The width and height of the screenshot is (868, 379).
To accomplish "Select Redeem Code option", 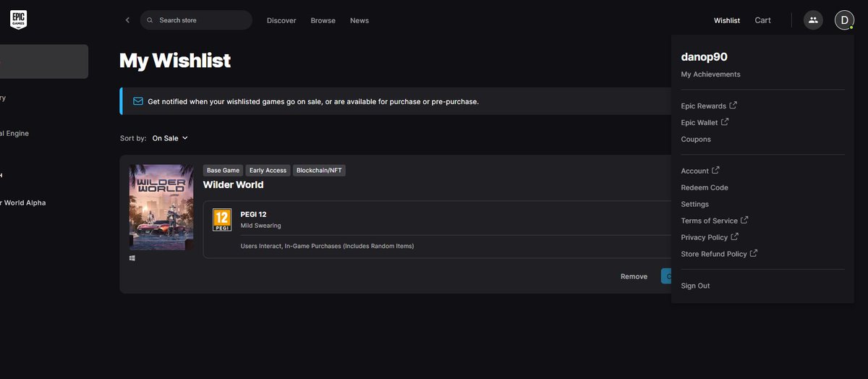I will [705, 188].
